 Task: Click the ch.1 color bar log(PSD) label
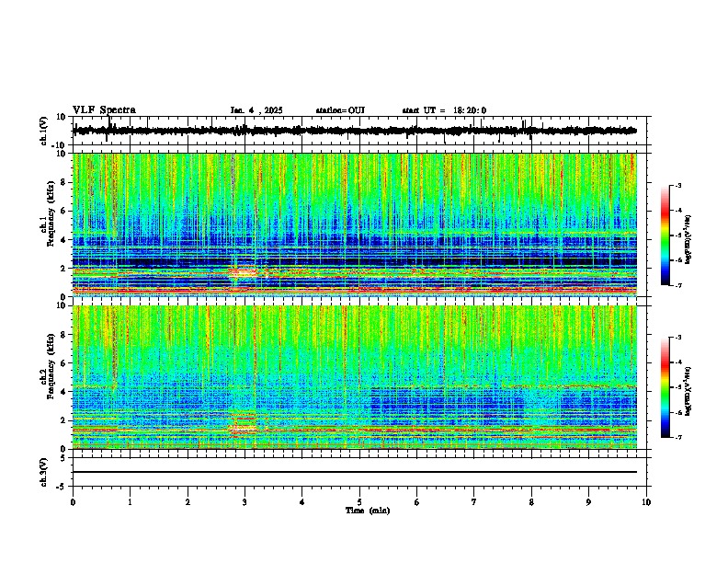688,239
